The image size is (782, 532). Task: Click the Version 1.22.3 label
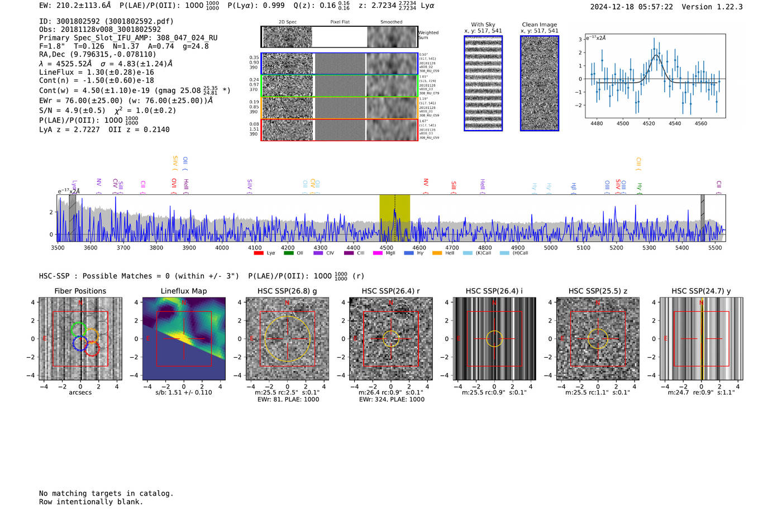click(712, 7)
